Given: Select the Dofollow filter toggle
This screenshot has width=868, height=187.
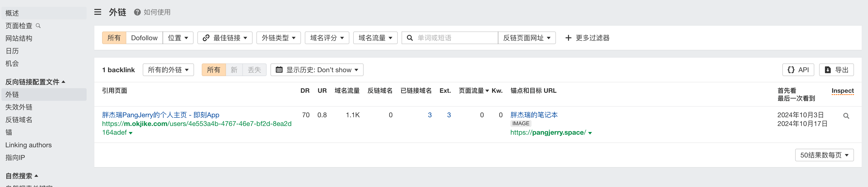Looking at the screenshot, I should pos(144,38).
